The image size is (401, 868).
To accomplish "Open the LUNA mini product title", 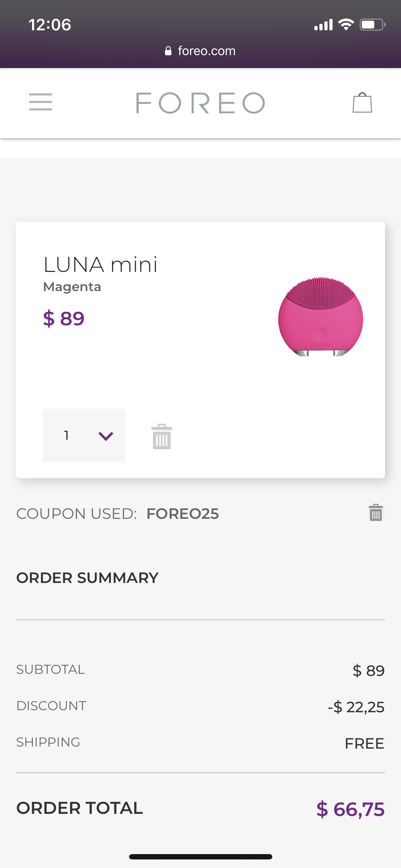I will (101, 265).
